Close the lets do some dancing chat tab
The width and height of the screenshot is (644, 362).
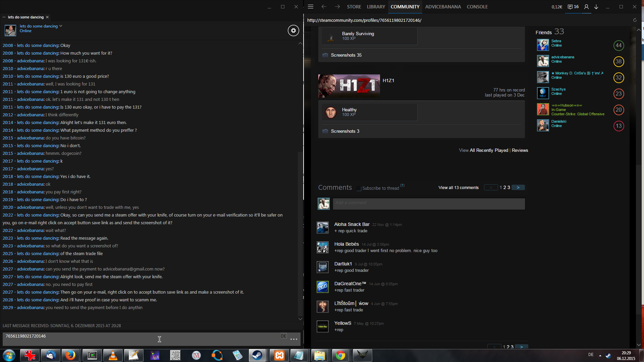pyautogui.click(x=47, y=17)
